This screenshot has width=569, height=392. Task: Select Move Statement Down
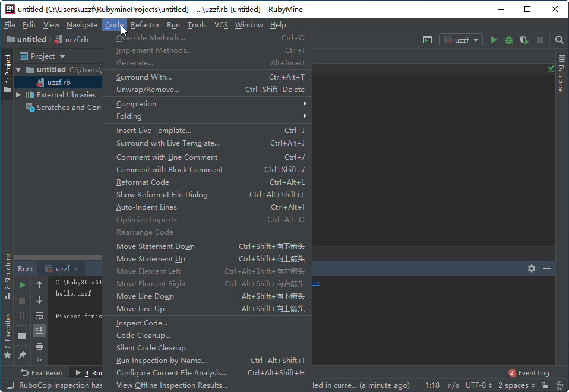(x=207, y=246)
